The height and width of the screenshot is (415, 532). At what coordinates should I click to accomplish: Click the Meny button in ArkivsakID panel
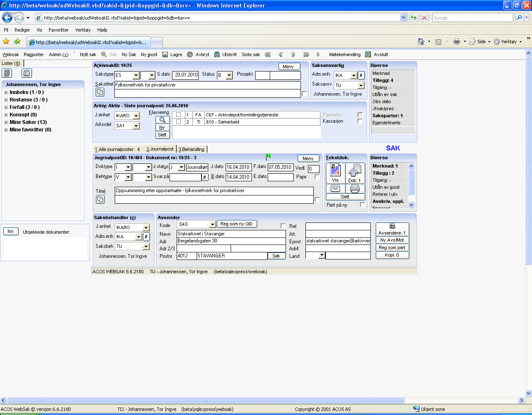(x=288, y=67)
